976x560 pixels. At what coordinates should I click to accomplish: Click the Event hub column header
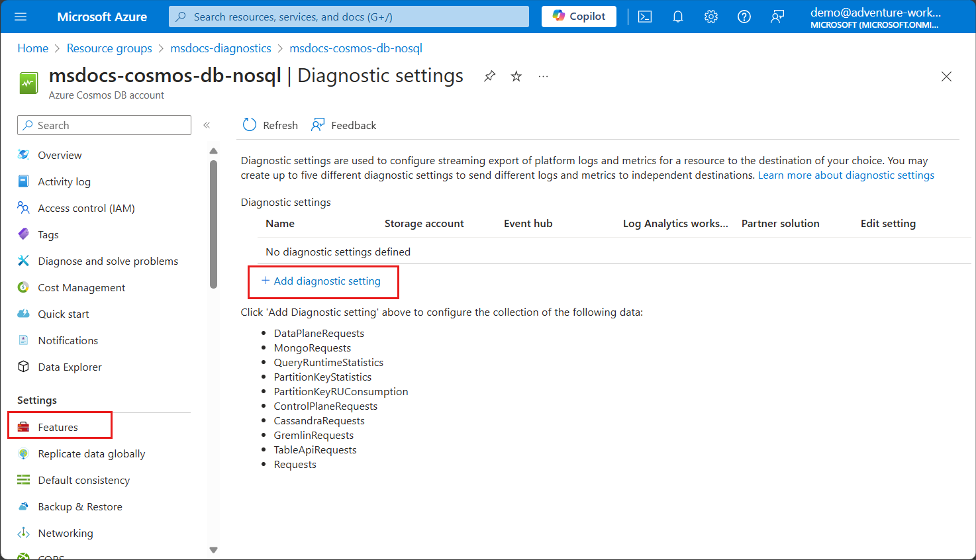coord(528,224)
